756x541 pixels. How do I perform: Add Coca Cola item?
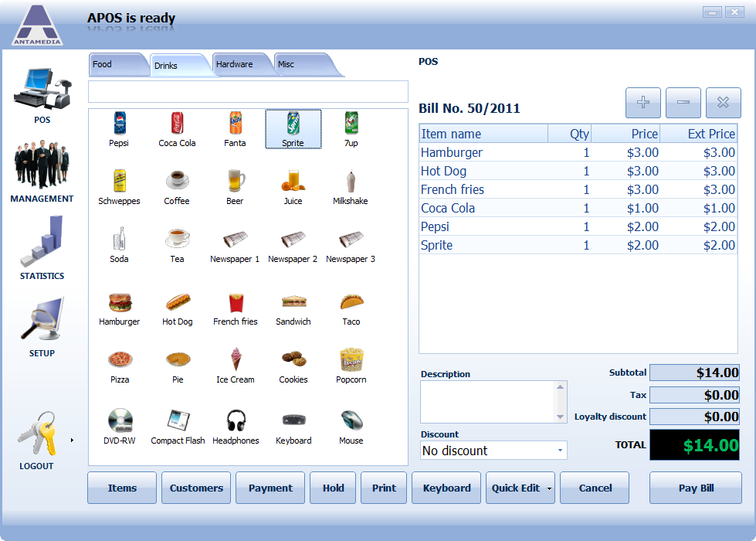[177, 129]
